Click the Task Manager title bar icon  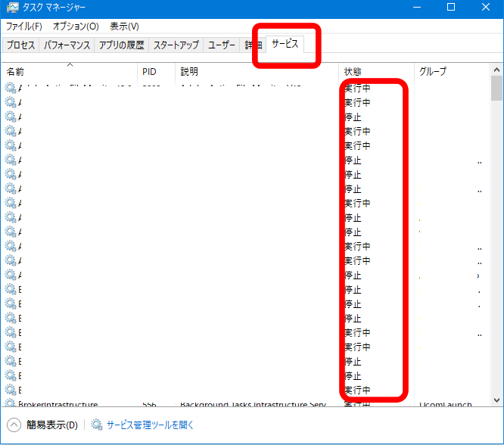coord(12,8)
